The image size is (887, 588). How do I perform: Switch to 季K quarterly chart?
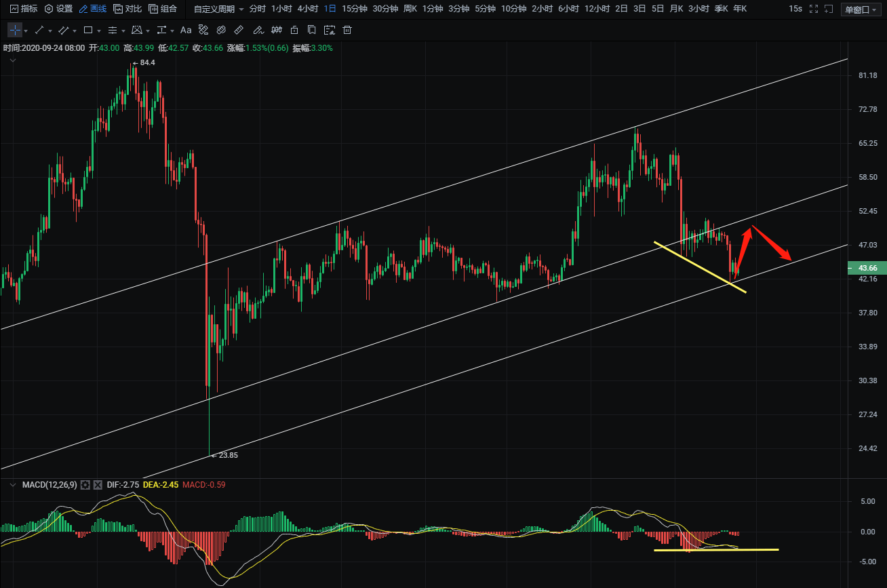click(x=721, y=9)
